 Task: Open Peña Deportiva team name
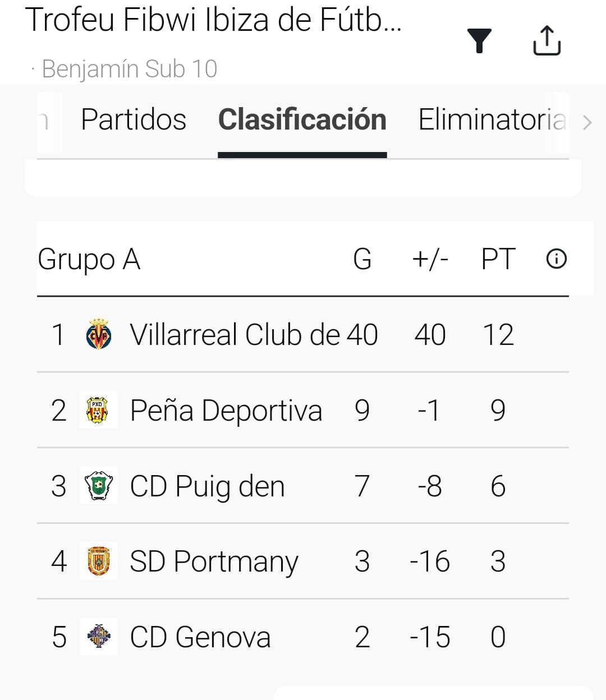pyautogui.click(x=226, y=411)
